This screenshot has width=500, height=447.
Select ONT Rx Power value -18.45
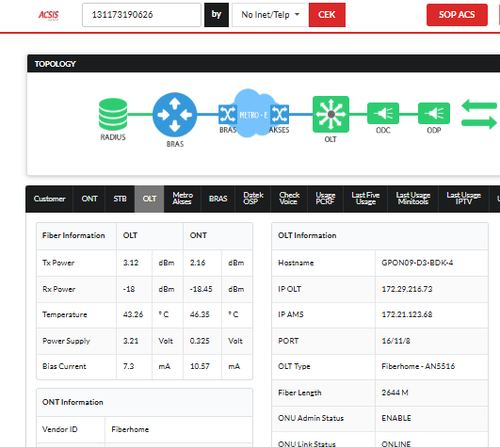pyautogui.click(x=201, y=289)
